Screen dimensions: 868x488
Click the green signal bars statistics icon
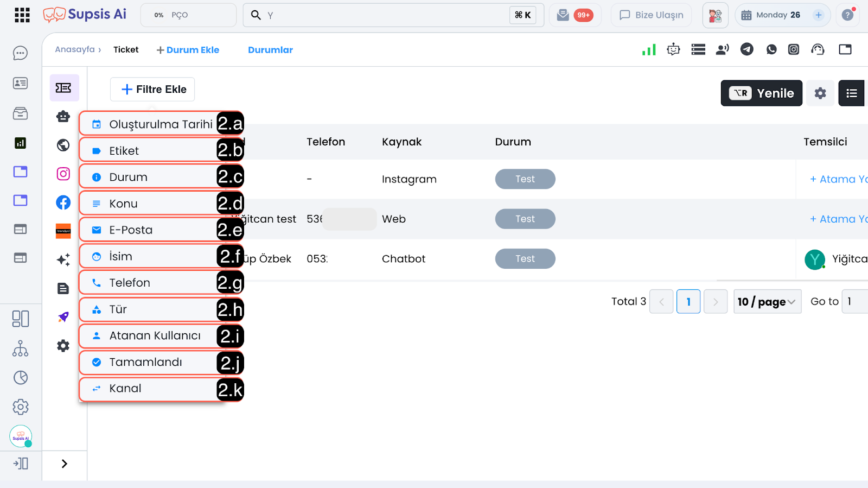(x=649, y=49)
